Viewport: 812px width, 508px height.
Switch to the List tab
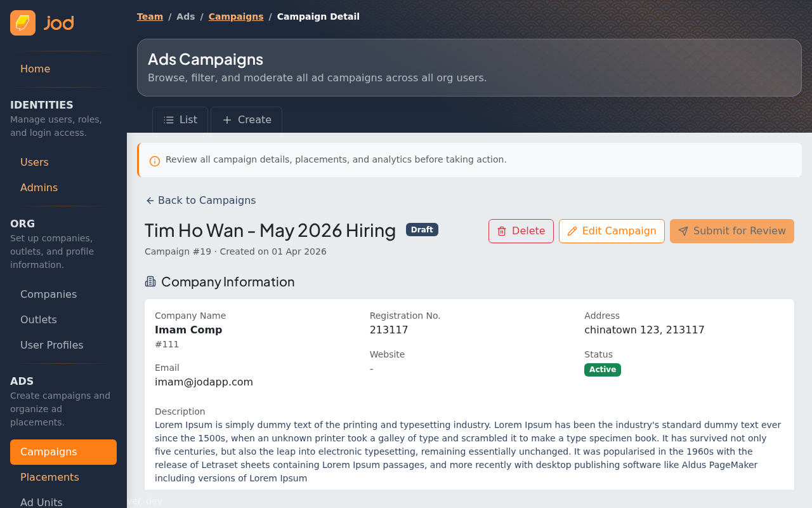(x=180, y=119)
